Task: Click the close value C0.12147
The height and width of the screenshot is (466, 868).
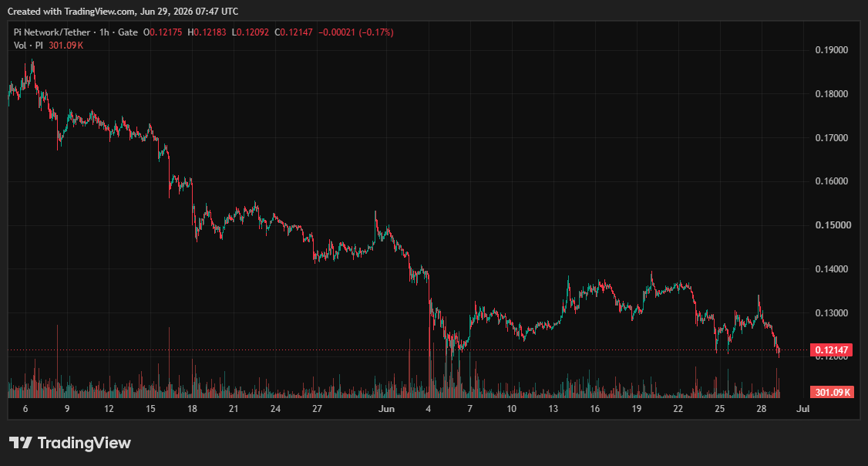Action: coord(294,32)
